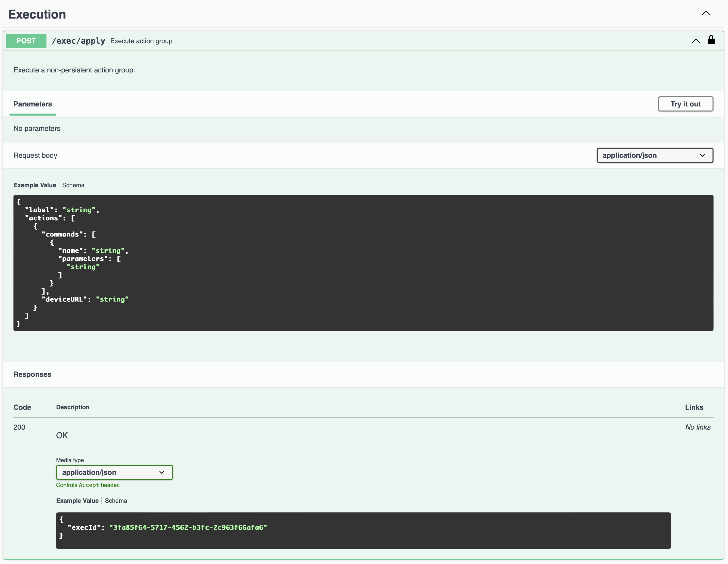The image size is (728, 564).
Task: Click the execId response example code block
Action: 363,530
